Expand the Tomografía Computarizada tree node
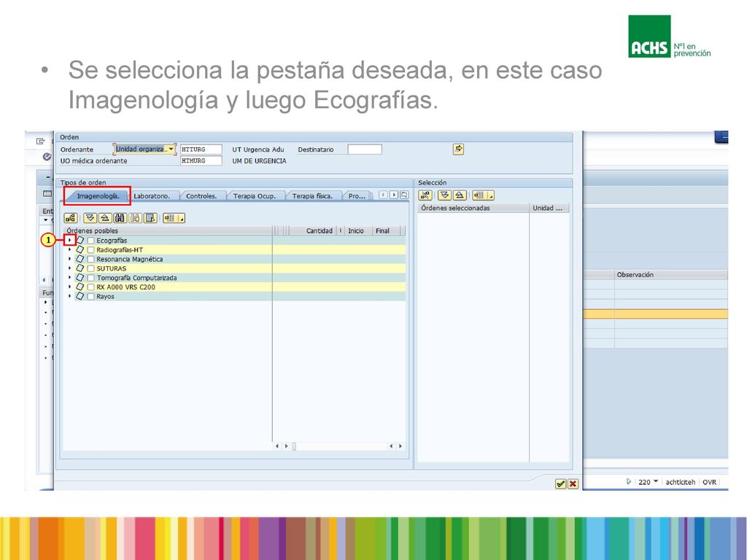The width and height of the screenshot is (747, 560). pyautogui.click(x=70, y=277)
